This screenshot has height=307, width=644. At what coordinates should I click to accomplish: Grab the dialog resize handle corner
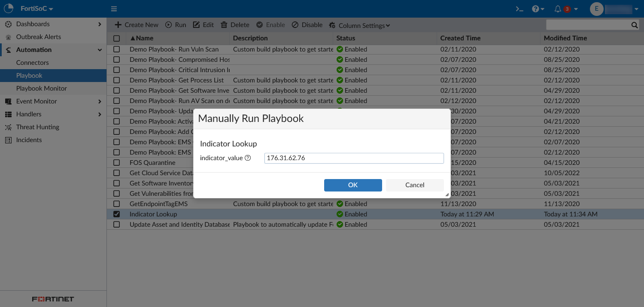pyautogui.click(x=447, y=195)
